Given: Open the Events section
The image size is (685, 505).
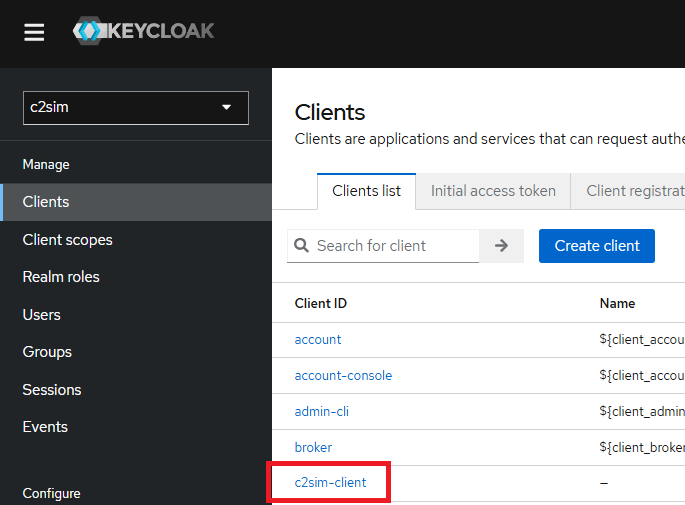Looking at the screenshot, I should [x=45, y=427].
